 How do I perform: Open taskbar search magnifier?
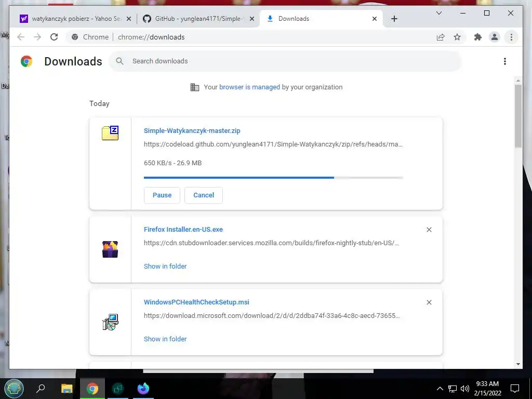point(41,388)
